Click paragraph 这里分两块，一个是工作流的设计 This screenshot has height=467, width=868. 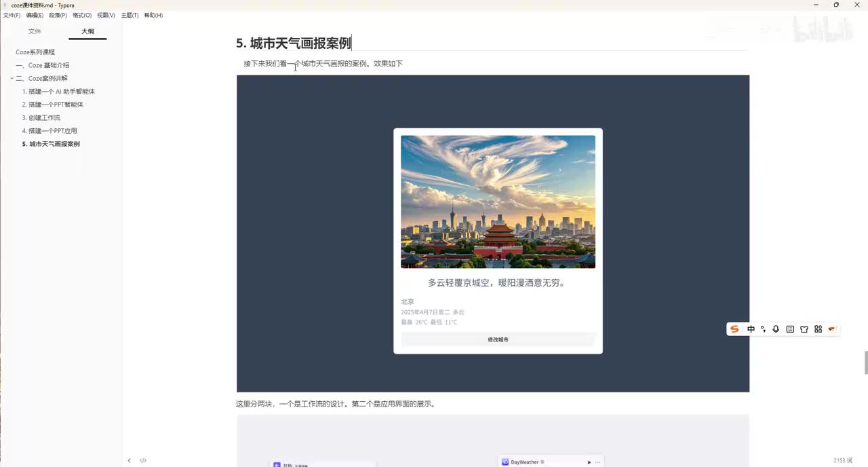(x=336, y=404)
